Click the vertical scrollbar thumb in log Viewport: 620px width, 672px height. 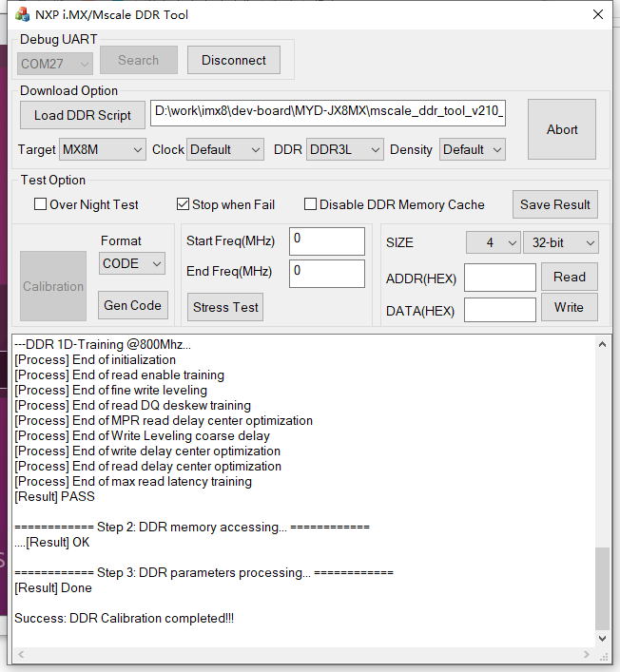(603, 588)
